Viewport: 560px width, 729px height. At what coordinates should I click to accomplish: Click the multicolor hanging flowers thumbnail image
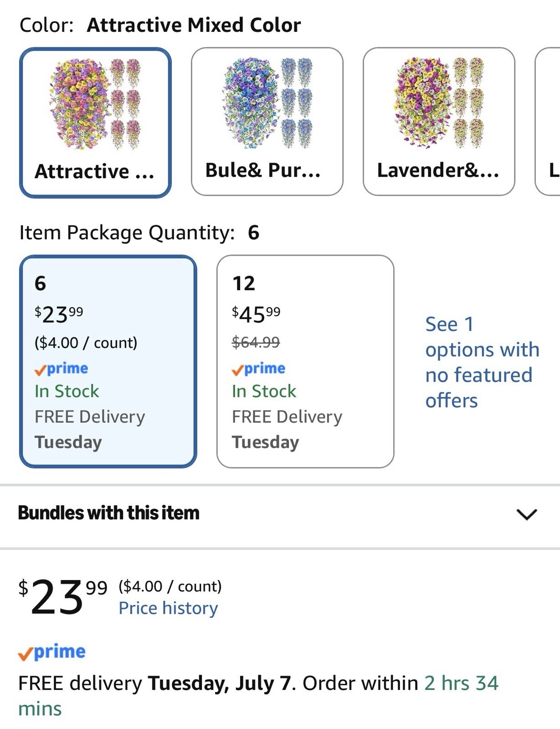coord(95,104)
